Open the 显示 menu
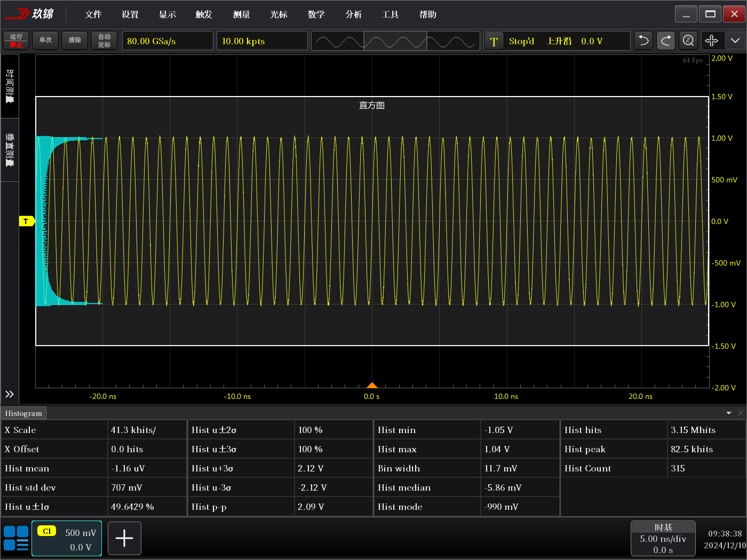 (x=168, y=14)
